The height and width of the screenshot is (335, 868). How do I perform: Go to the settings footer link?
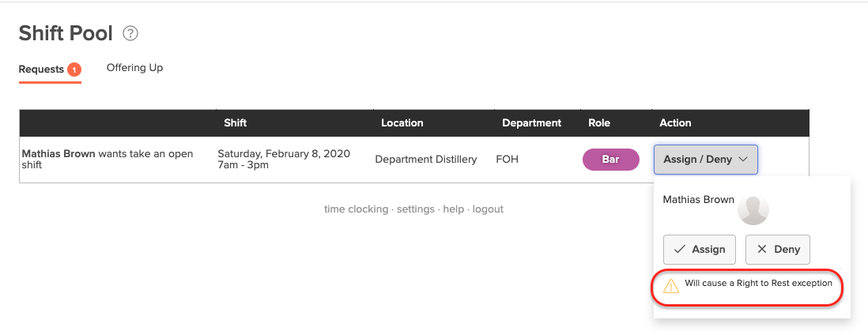(x=415, y=209)
